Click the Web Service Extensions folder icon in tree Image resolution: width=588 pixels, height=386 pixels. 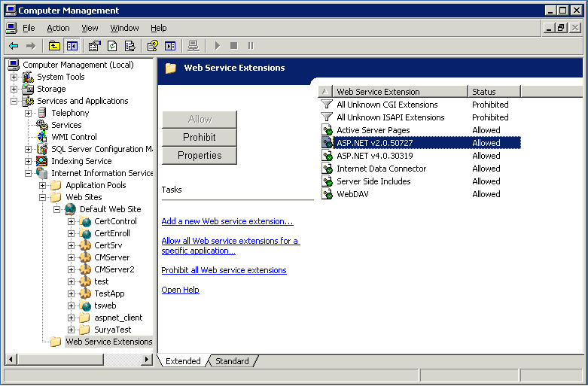coord(56,342)
